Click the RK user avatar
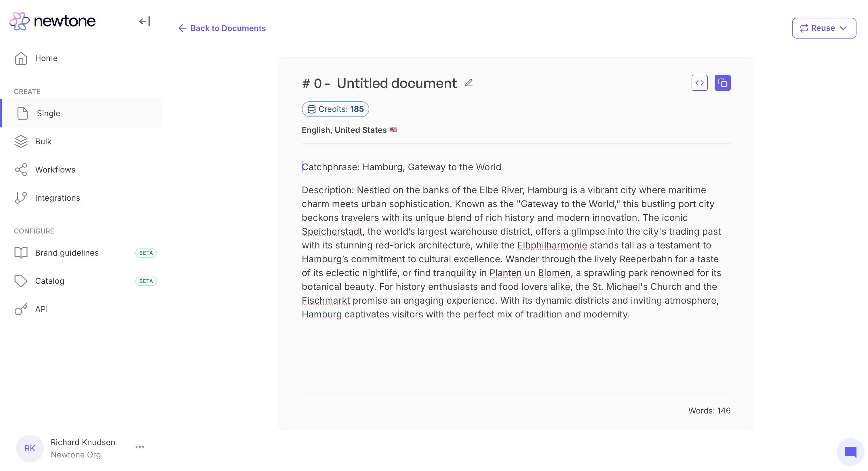The height and width of the screenshot is (471, 868). 30,448
